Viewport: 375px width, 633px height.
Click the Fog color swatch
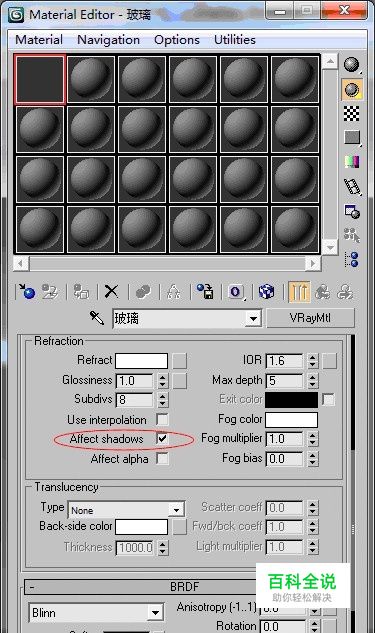point(291,419)
